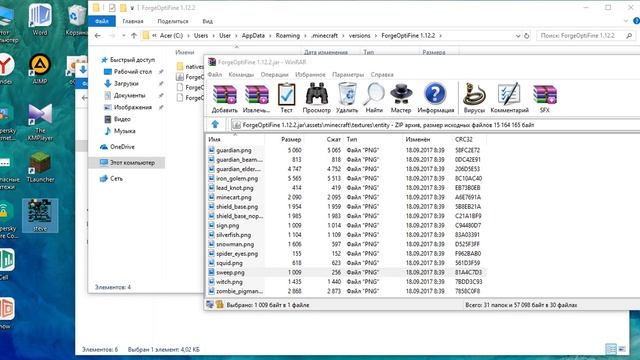640x360 pixels.
Task: Click .minecraft in the address breadcrumb
Action: pos(324,36)
